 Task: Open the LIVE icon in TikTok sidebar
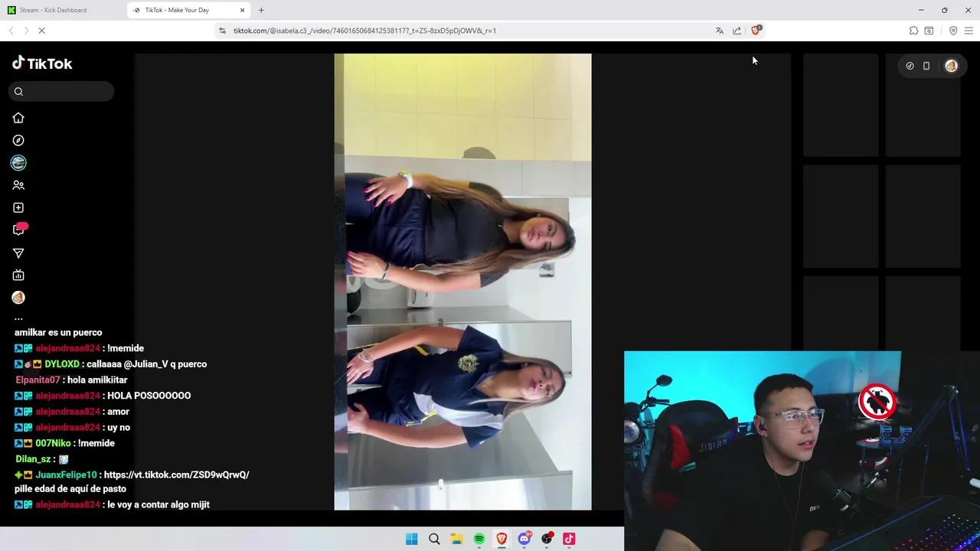[x=18, y=275]
